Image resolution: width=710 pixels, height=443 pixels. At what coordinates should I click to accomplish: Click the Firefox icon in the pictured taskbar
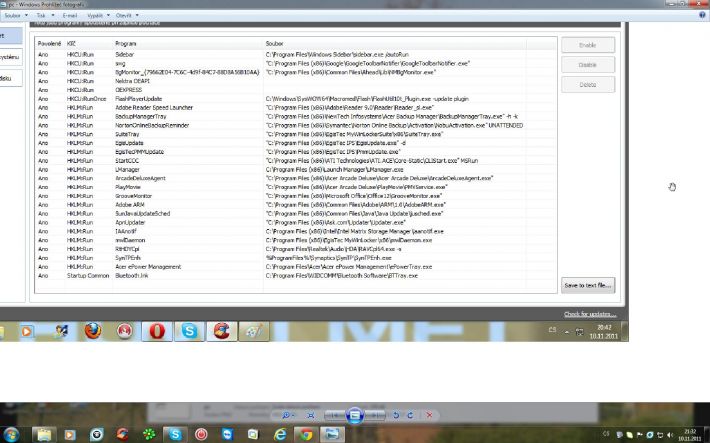(93, 331)
